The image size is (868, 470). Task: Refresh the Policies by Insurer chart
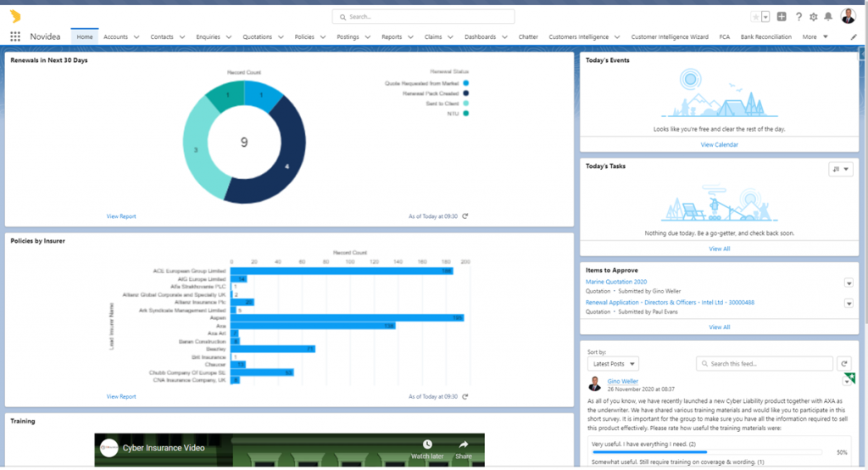[465, 396]
